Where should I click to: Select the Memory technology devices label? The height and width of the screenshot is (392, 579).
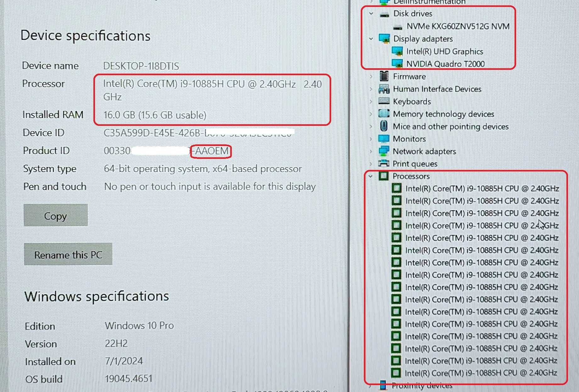click(x=443, y=114)
